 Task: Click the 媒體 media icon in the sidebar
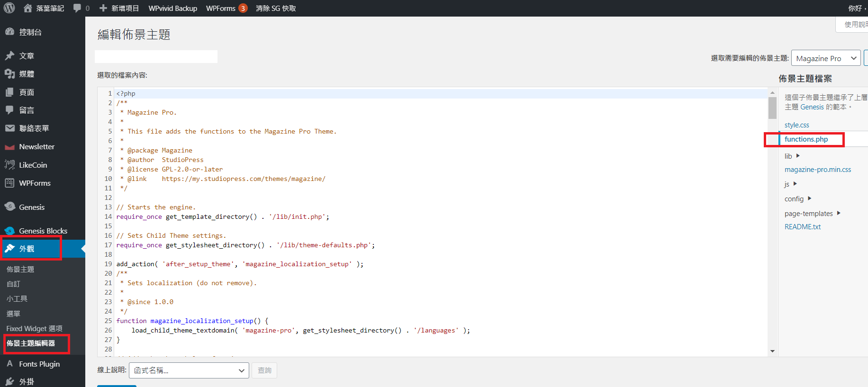[x=9, y=74]
